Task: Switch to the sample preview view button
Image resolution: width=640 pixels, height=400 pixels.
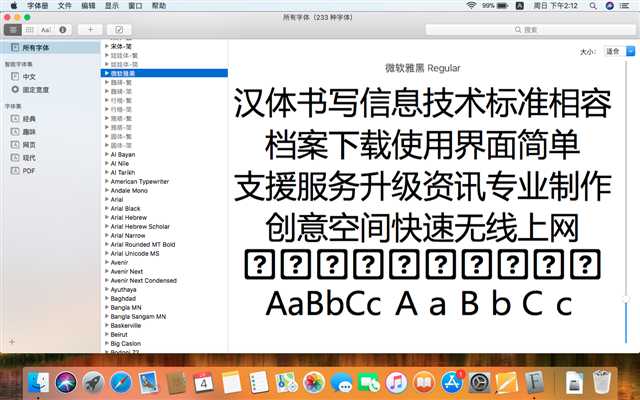Action: [13, 30]
